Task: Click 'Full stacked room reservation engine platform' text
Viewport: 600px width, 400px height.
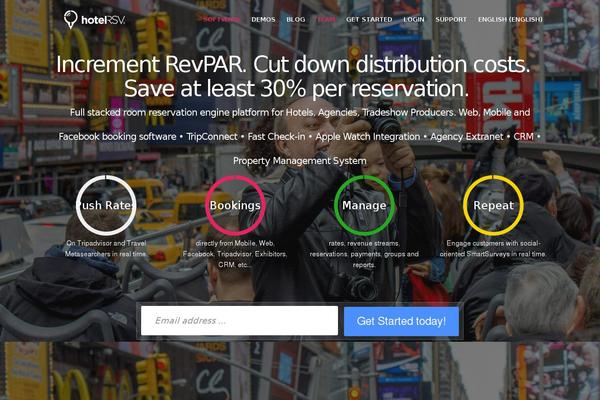Action: (x=300, y=113)
